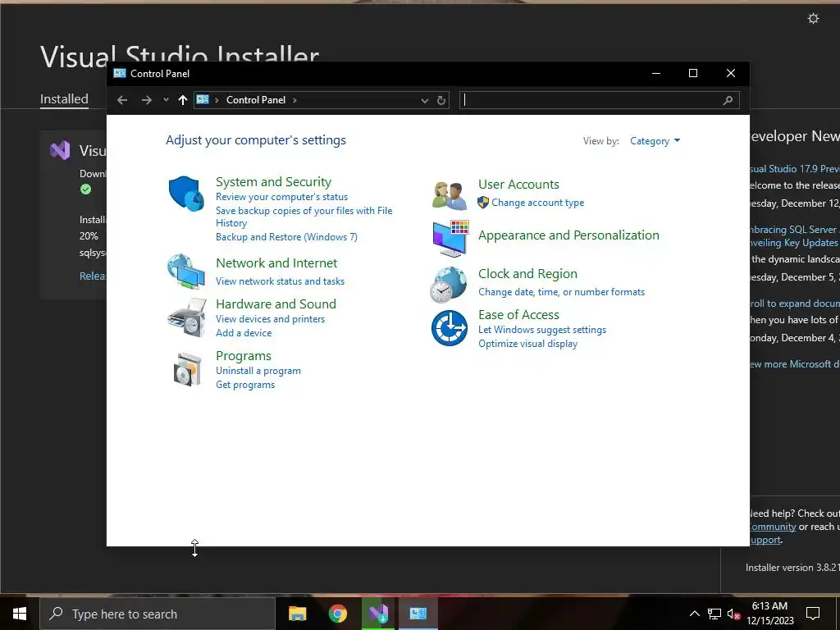The width and height of the screenshot is (840, 630).
Task: Open System and Security shield icon
Action: [x=186, y=194]
